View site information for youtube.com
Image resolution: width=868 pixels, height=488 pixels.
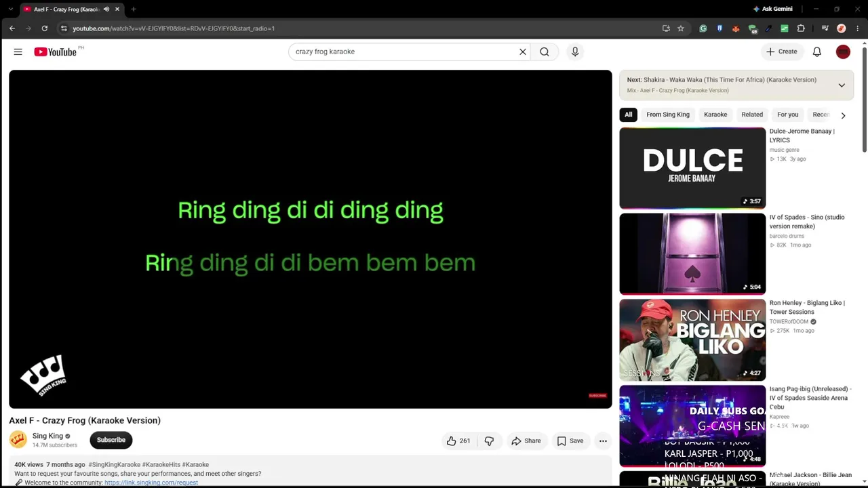[x=64, y=28]
